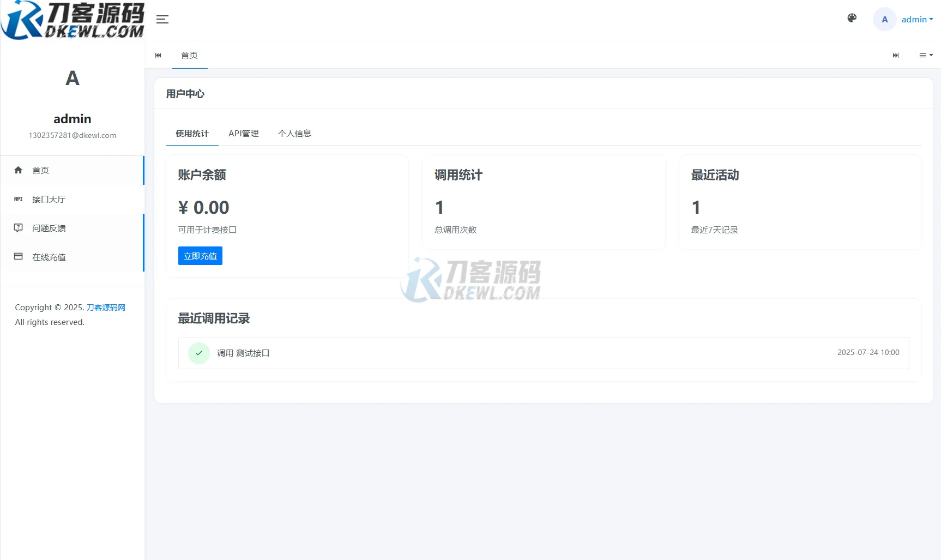941x560 pixels.
Task: Open the 个人信息 tab
Action: pyautogui.click(x=295, y=134)
